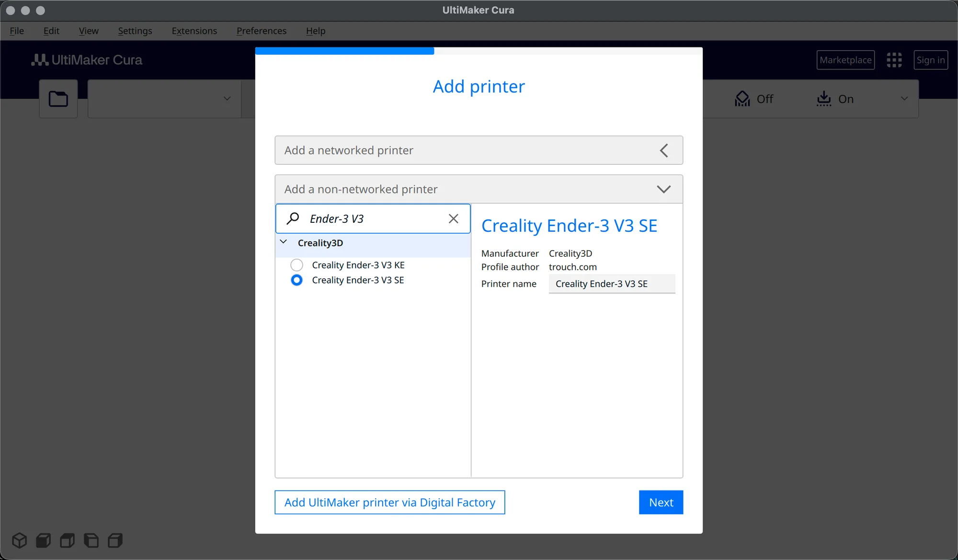Open the Edit menu

(x=51, y=31)
